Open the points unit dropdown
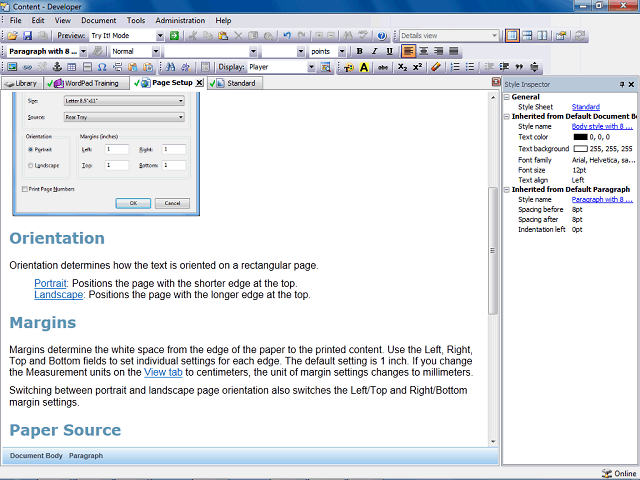Viewport: 640px width, 480px height. tap(342, 51)
